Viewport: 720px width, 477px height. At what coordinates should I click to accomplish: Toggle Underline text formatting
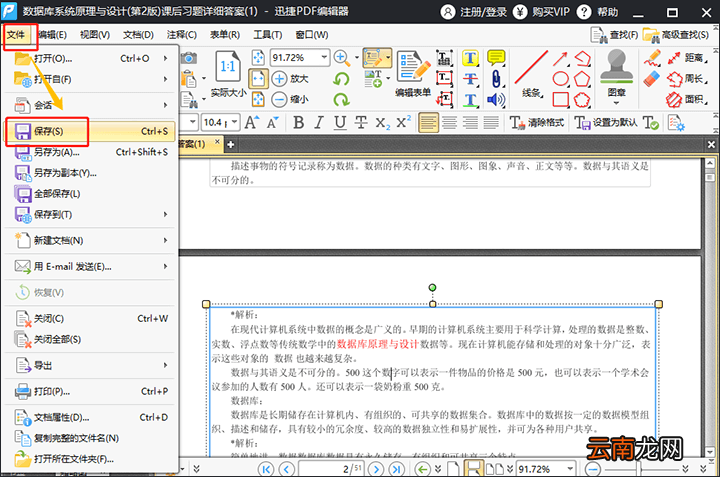(x=340, y=123)
